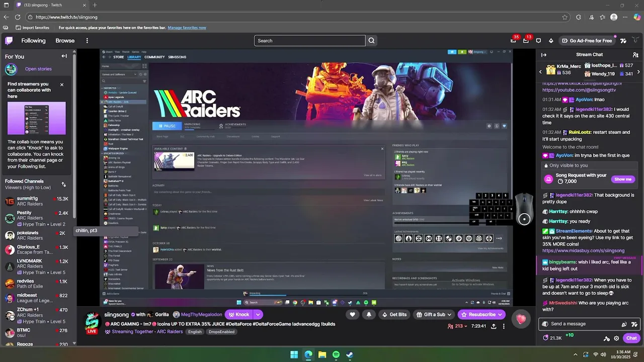Expand the Resubscribe dropdown

point(500,315)
